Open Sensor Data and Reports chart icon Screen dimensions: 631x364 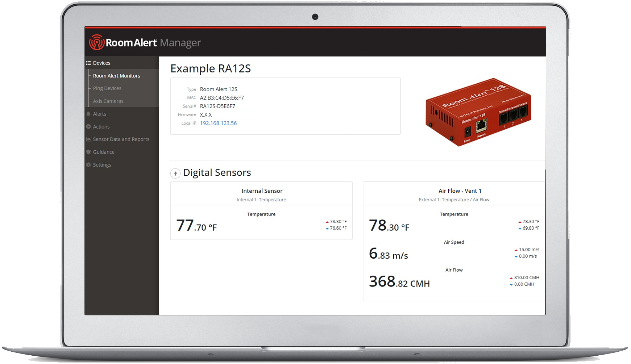[88, 139]
